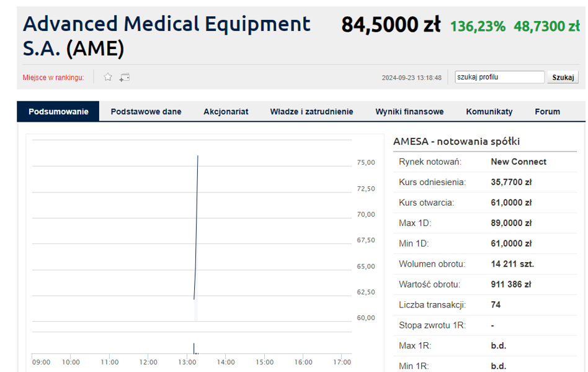Click the Rynek notowań label
Viewport: 588px width, 372px height.
(x=430, y=162)
